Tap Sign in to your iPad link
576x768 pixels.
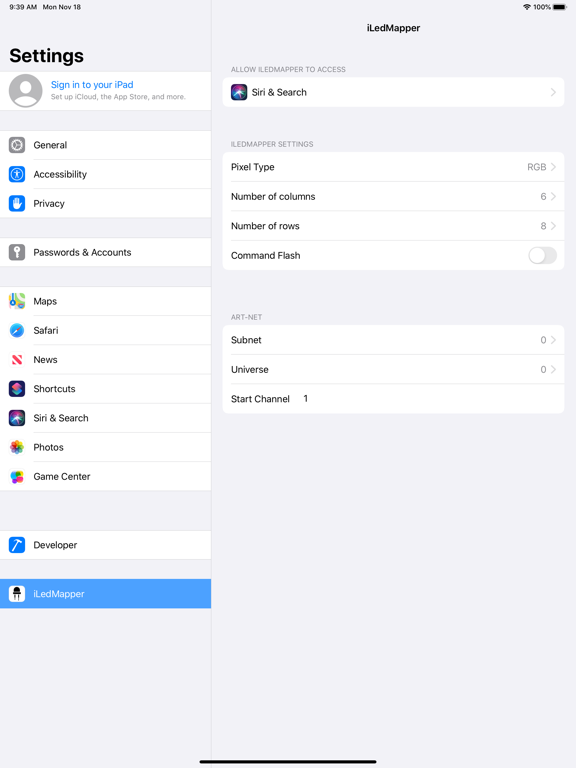92,85
